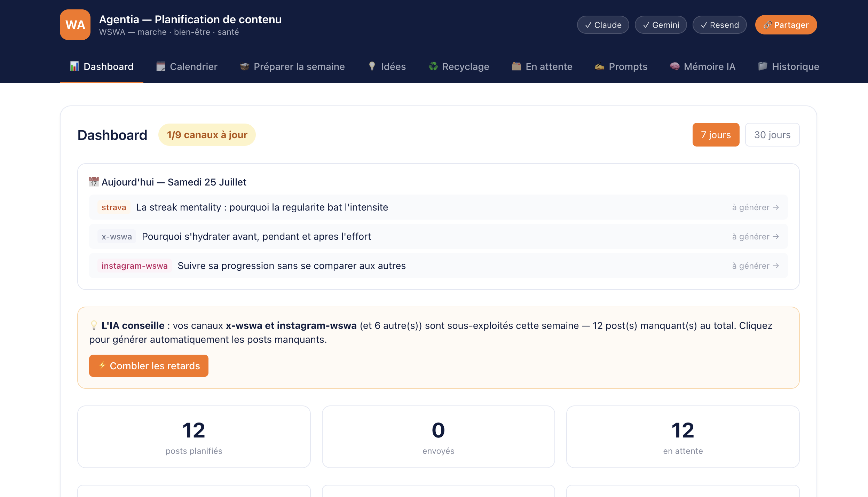Click the Calendrier calendar icon
The height and width of the screenshot is (497, 868).
pos(160,66)
